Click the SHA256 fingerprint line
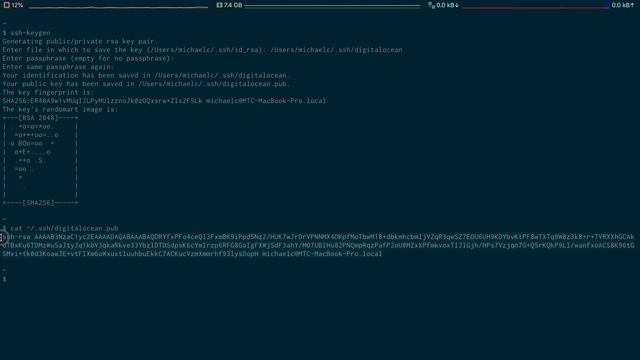Screen dimensions: 640x360 coord(164,101)
